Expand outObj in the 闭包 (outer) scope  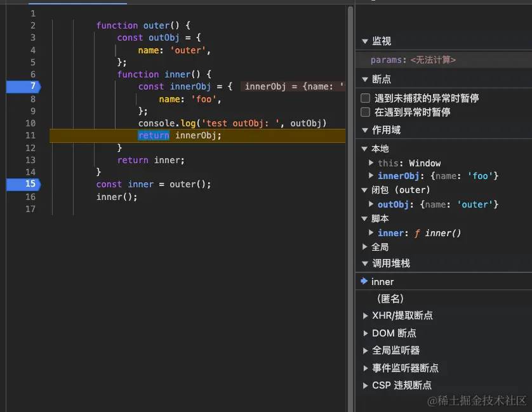pyautogui.click(x=371, y=203)
